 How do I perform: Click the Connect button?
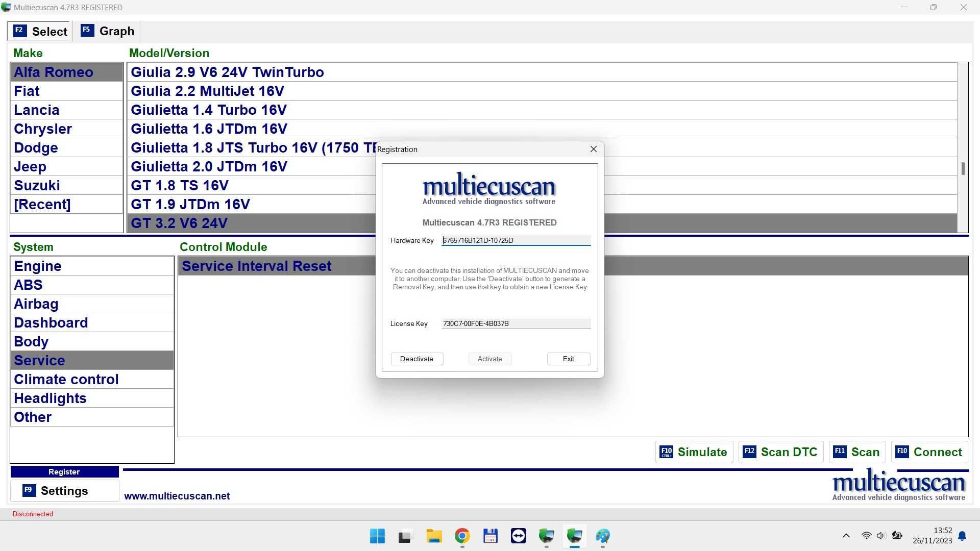(929, 452)
